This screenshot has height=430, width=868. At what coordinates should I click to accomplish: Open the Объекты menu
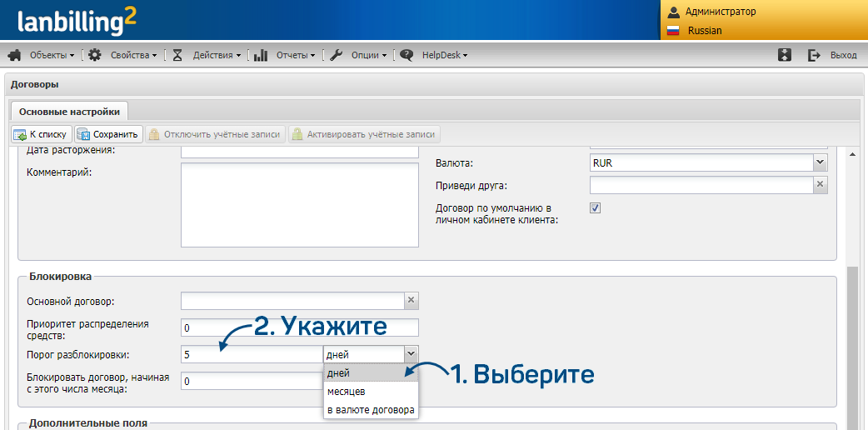(52, 55)
